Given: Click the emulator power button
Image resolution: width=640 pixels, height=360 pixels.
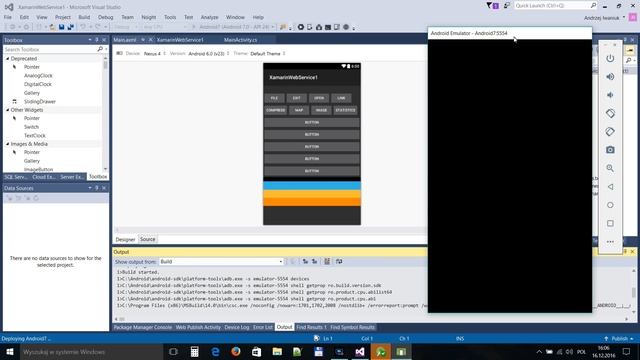Looking at the screenshot, I should (x=610, y=58).
